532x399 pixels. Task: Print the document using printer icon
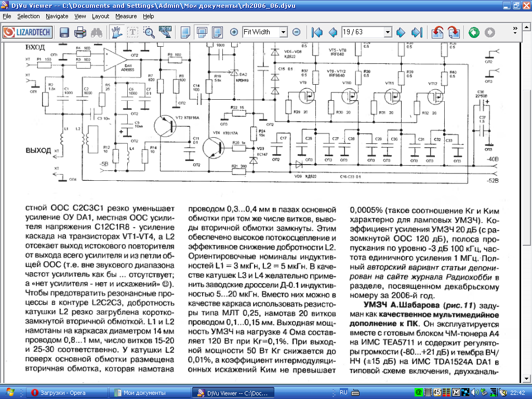pos(80,32)
